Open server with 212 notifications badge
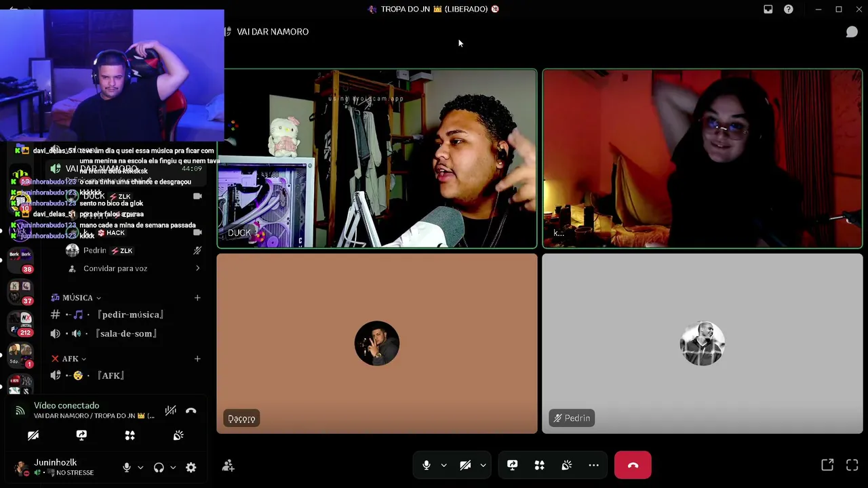The height and width of the screenshot is (488, 868). tap(20, 323)
